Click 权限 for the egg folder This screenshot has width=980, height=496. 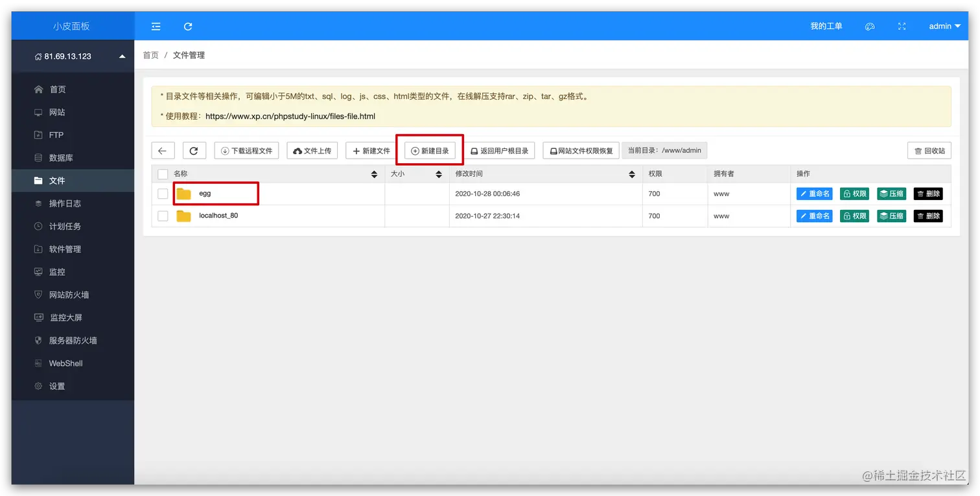pos(854,194)
